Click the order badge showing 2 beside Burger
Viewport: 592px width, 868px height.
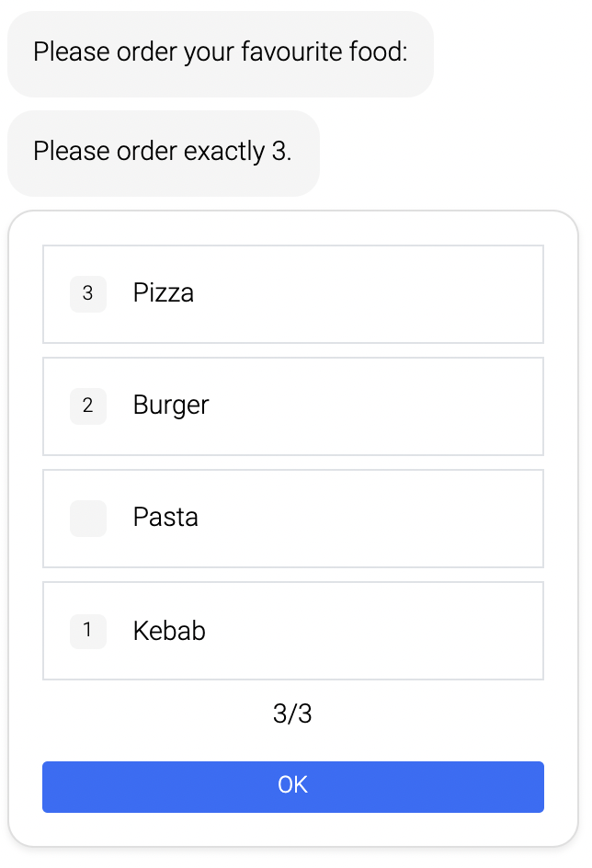[x=87, y=405]
